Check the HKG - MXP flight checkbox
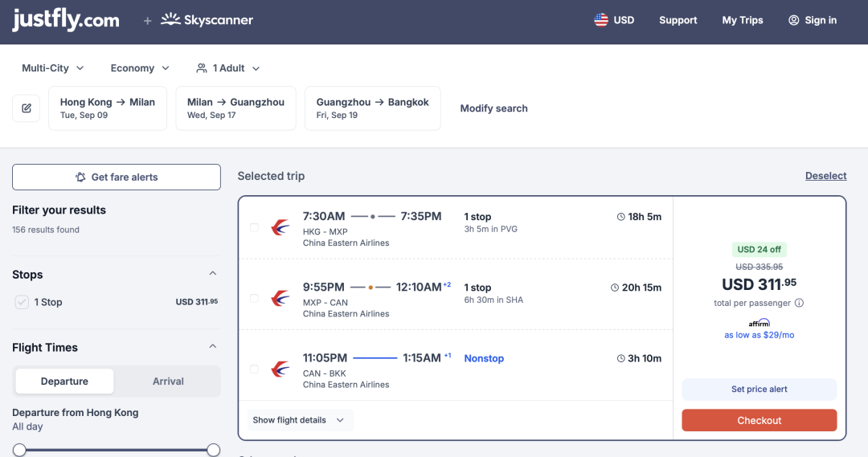 [254, 227]
